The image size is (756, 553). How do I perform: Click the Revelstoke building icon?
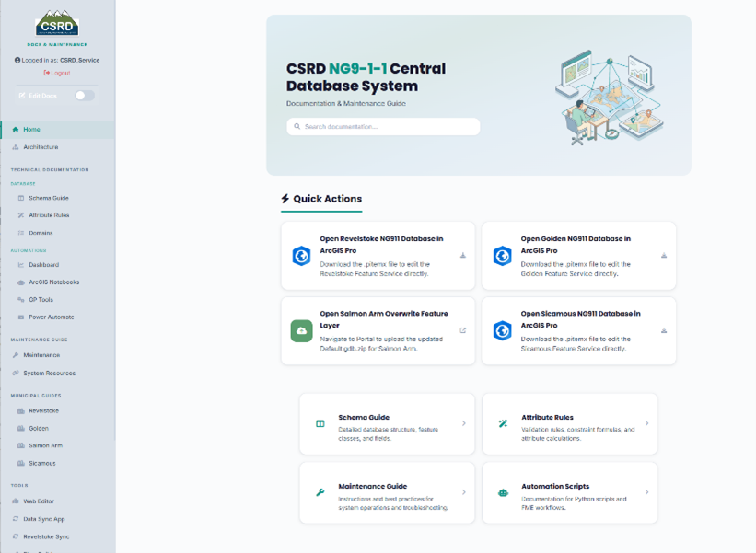tap(21, 411)
